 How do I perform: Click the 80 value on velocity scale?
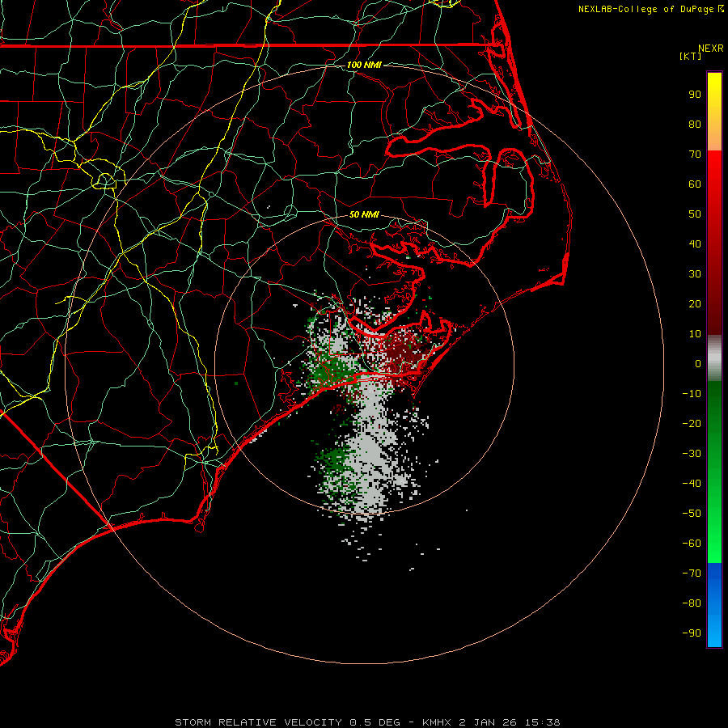(x=695, y=125)
